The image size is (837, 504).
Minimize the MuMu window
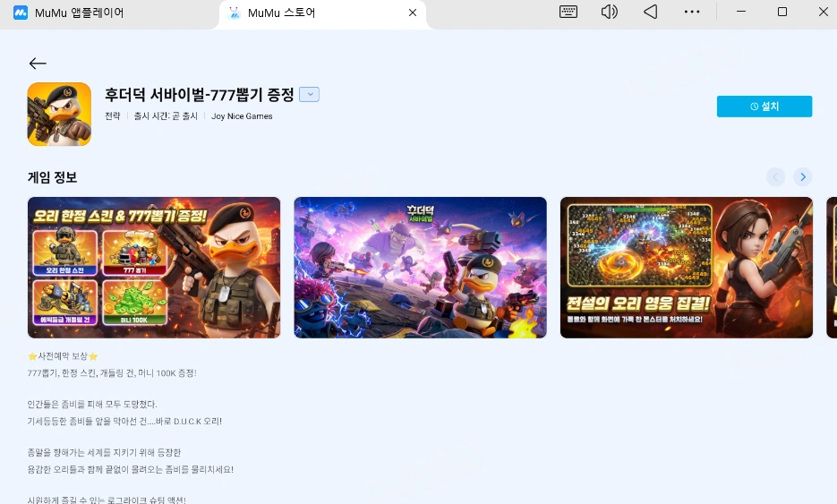[x=741, y=12]
